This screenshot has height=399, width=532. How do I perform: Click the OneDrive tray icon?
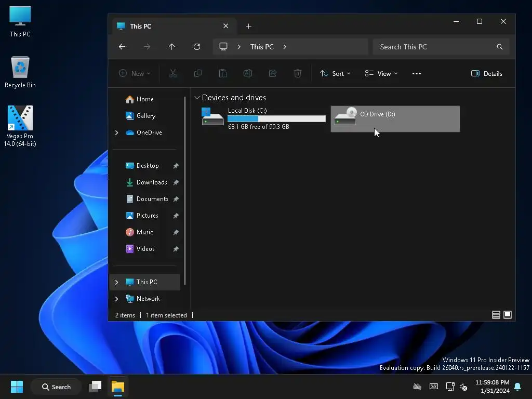pos(417,387)
